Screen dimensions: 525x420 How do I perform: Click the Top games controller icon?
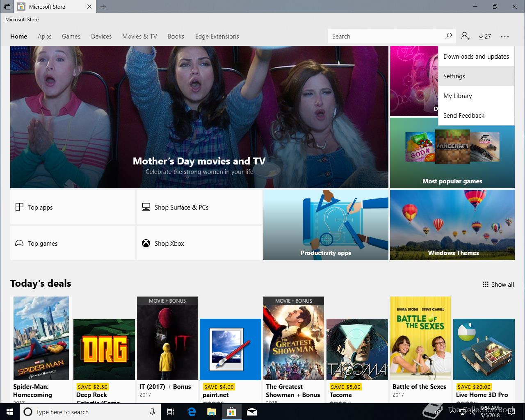19,243
